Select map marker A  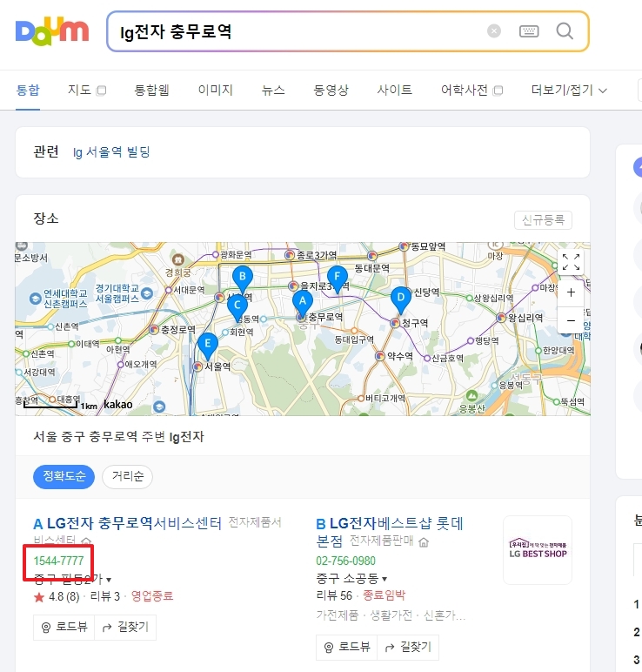click(303, 303)
